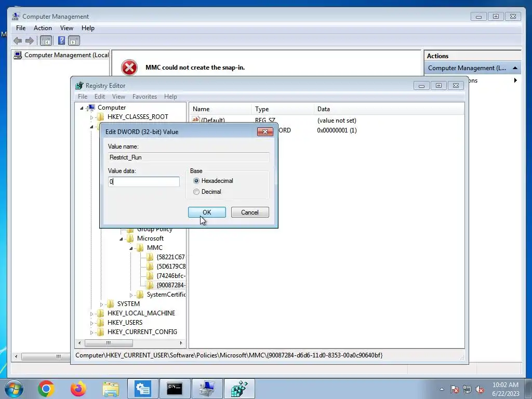
Task: Select the SYSTEM folder icon in registry tree
Action: coord(110,304)
